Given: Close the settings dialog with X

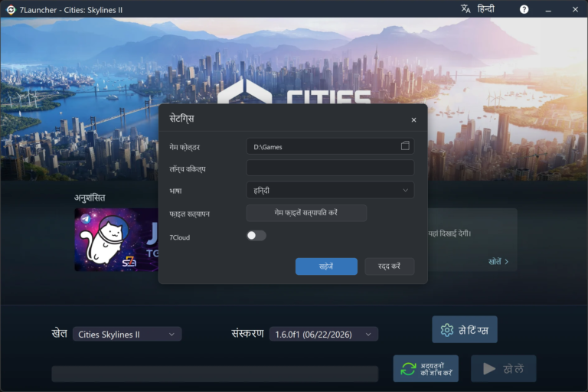Looking at the screenshot, I should [413, 120].
